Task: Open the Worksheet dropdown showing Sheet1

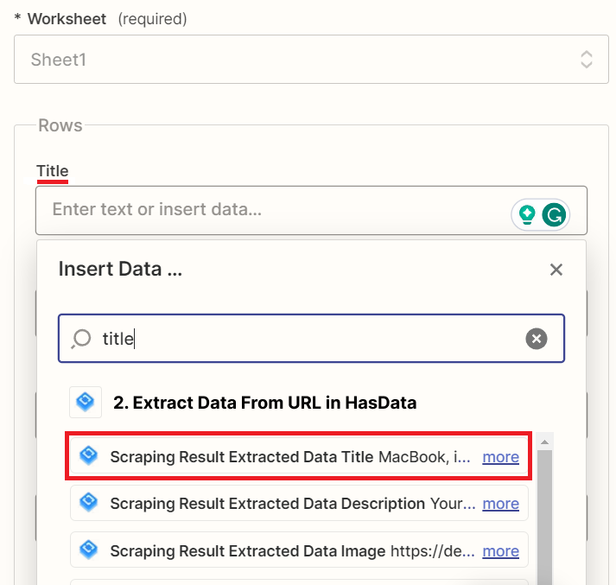Action: (311, 59)
